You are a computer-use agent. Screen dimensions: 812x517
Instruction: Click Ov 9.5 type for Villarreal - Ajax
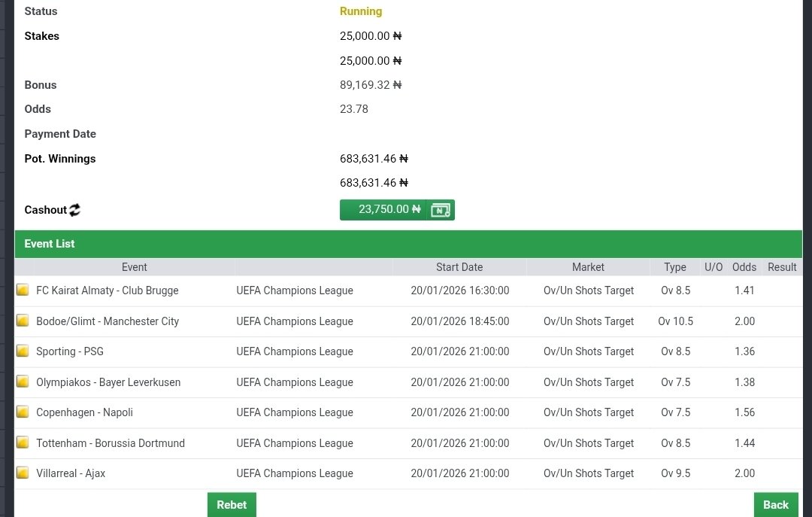pos(675,473)
